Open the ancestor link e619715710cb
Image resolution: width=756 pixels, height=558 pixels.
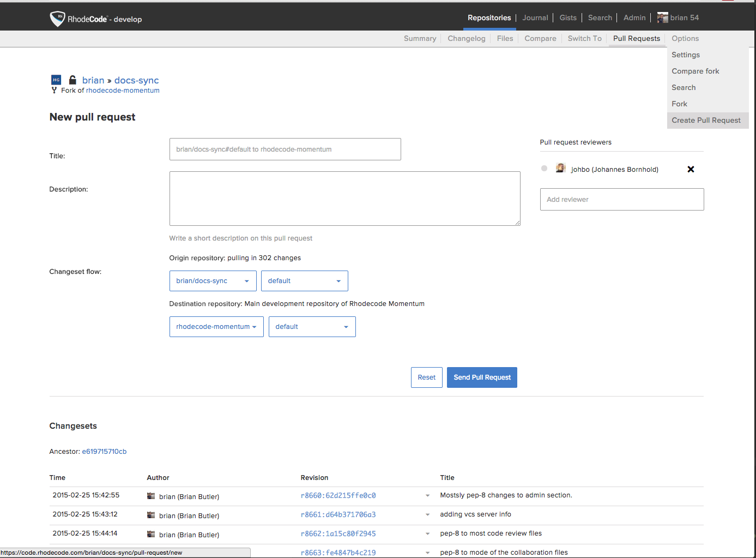104,452
